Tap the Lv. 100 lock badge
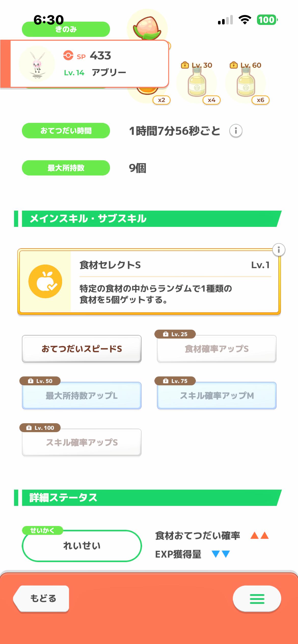Screen dimensions: 298x644 (x=40, y=428)
